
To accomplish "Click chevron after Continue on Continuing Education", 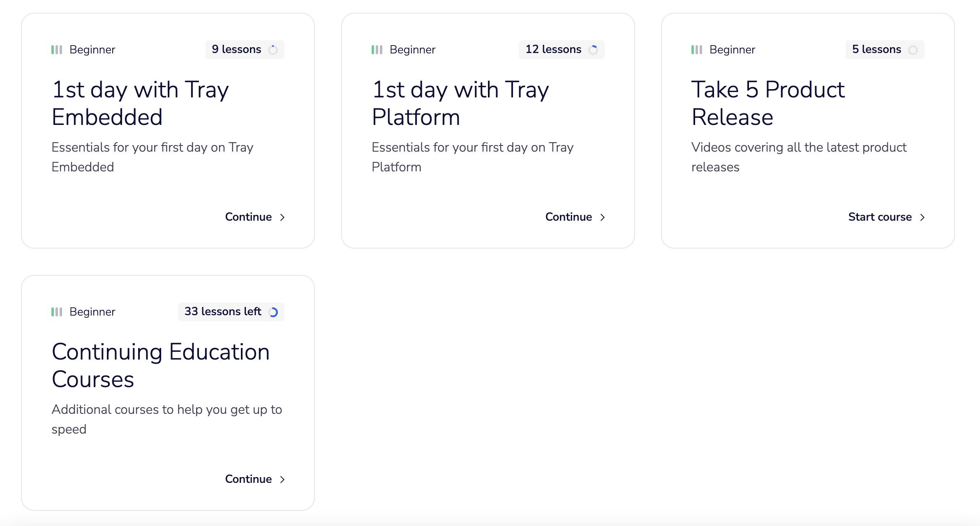I will pos(282,480).
